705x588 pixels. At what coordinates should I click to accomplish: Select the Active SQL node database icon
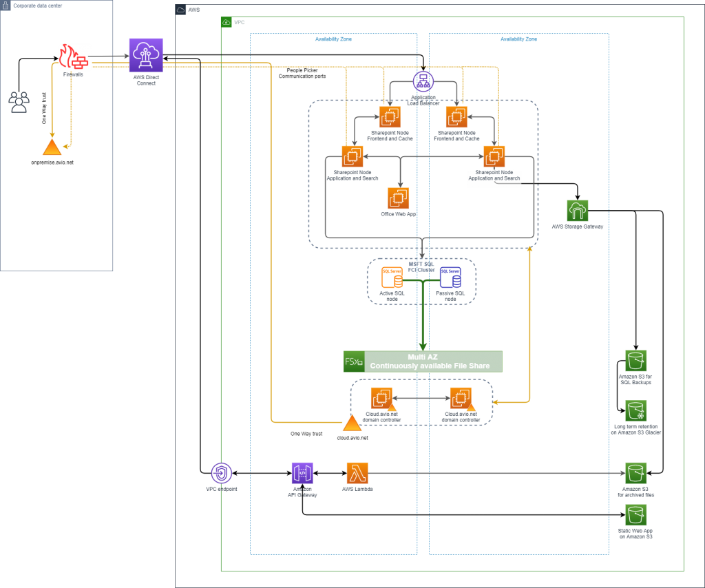(391, 277)
